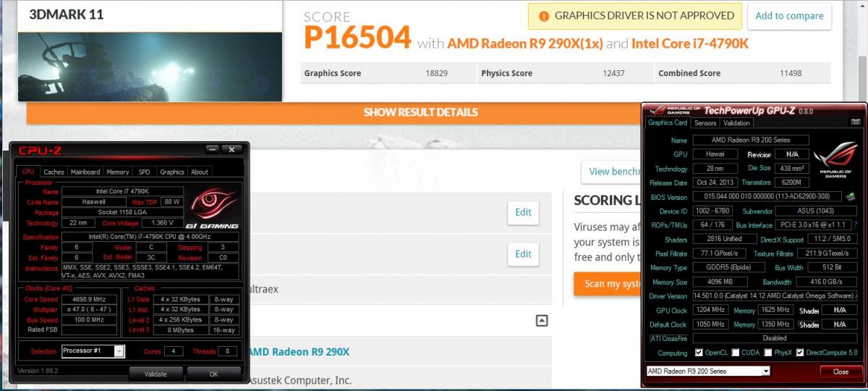
Task: Click the Memory Size value 4096 MB
Action: coord(719,282)
